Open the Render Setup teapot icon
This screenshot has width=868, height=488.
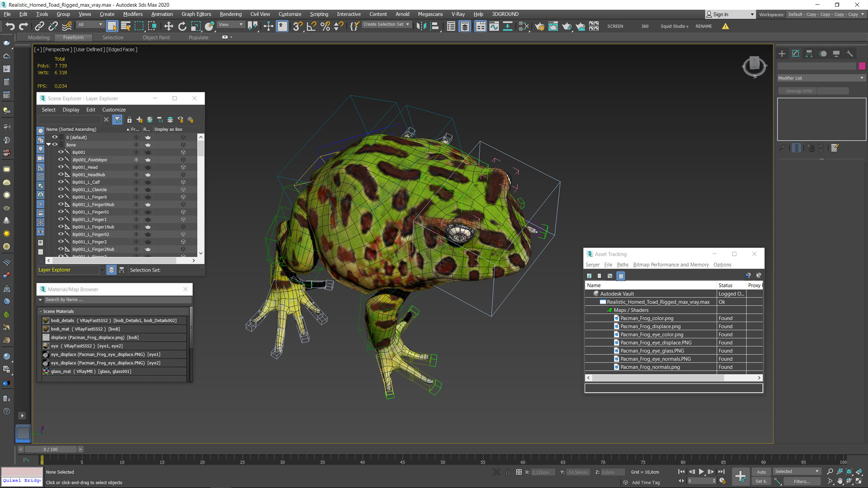[x=539, y=26]
